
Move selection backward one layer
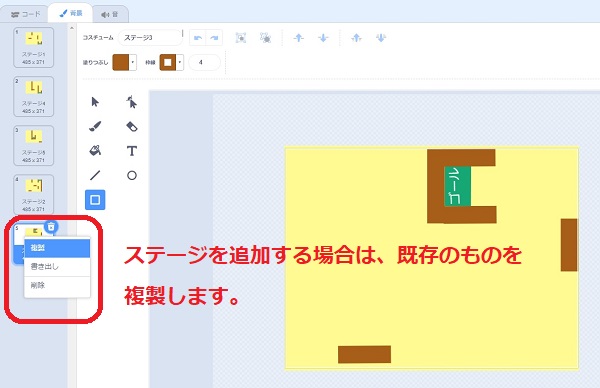[x=323, y=37]
